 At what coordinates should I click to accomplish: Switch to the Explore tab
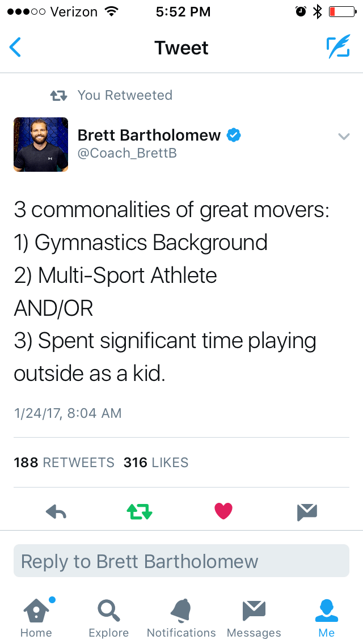click(x=109, y=617)
